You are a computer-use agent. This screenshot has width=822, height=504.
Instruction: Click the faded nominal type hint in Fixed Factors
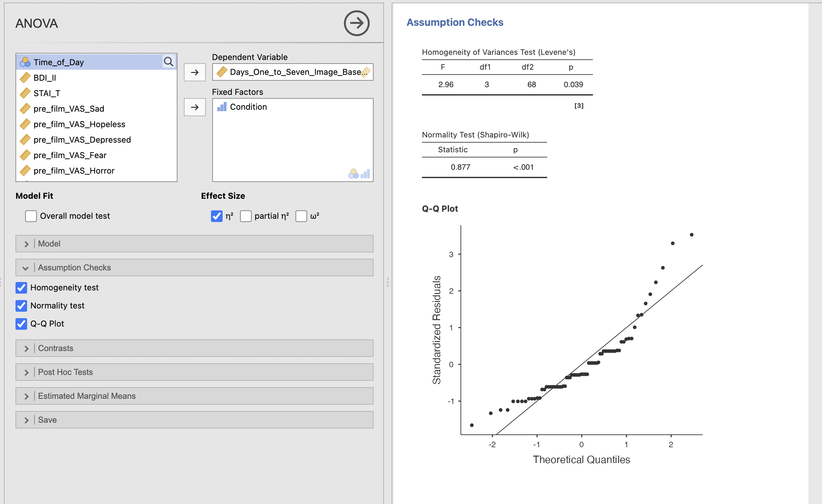tap(354, 174)
